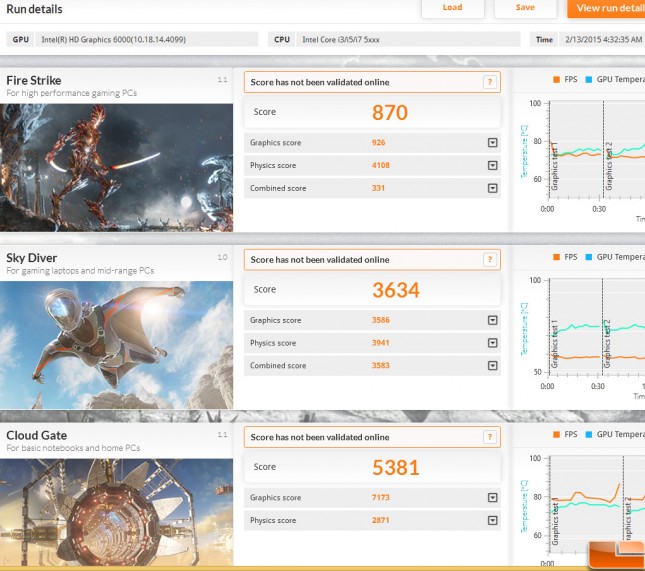This screenshot has height=571, width=645.
Task: Click 'For basic notebooks and home PCs' subtitle
Action: coord(73,448)
